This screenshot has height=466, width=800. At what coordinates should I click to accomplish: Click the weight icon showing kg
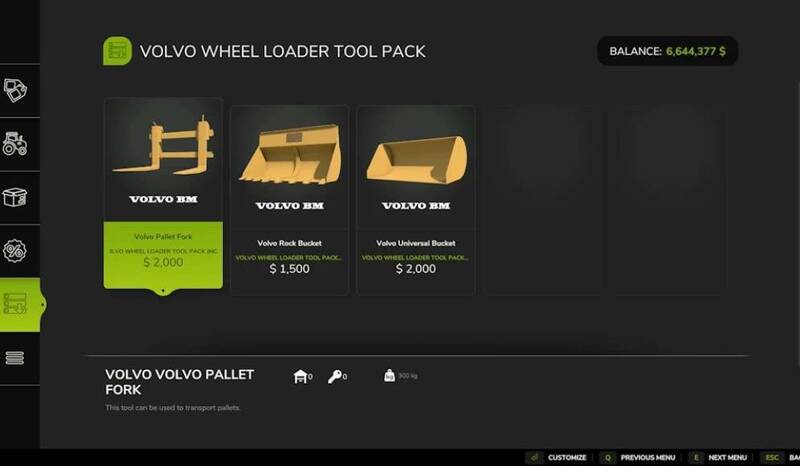pyautogui.click(x=389, y=376)
